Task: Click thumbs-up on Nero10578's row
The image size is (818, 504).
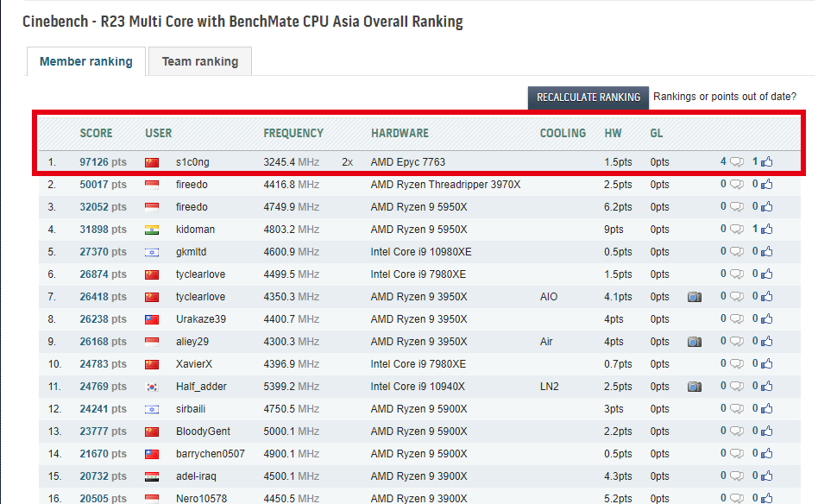Action: (x=766, y=498)
